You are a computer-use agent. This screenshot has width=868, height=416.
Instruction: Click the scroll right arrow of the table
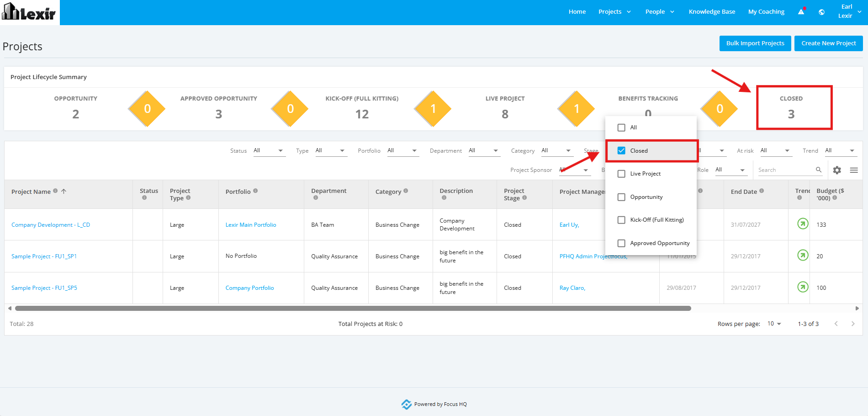pyautogui.click(x=857, y=309)
